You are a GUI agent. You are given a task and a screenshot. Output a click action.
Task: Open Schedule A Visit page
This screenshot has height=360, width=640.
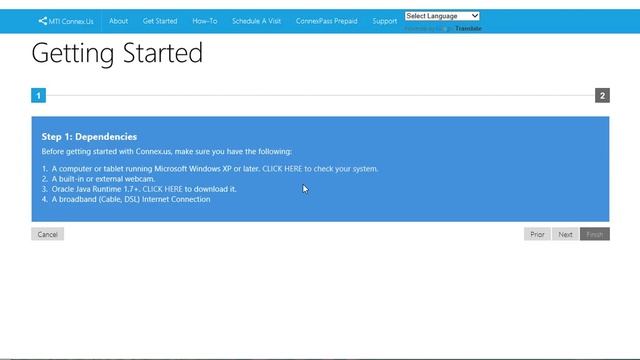(x=256, y=21)
